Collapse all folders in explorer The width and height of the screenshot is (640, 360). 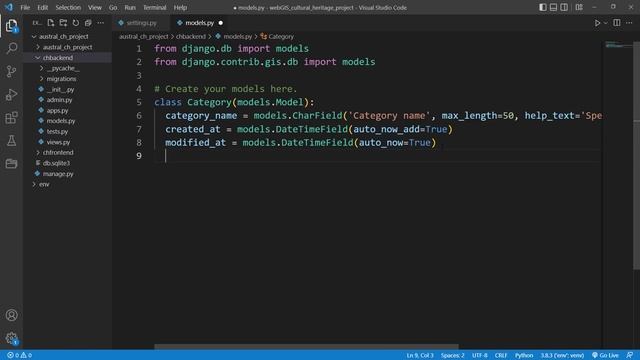(x=88, y=23)
